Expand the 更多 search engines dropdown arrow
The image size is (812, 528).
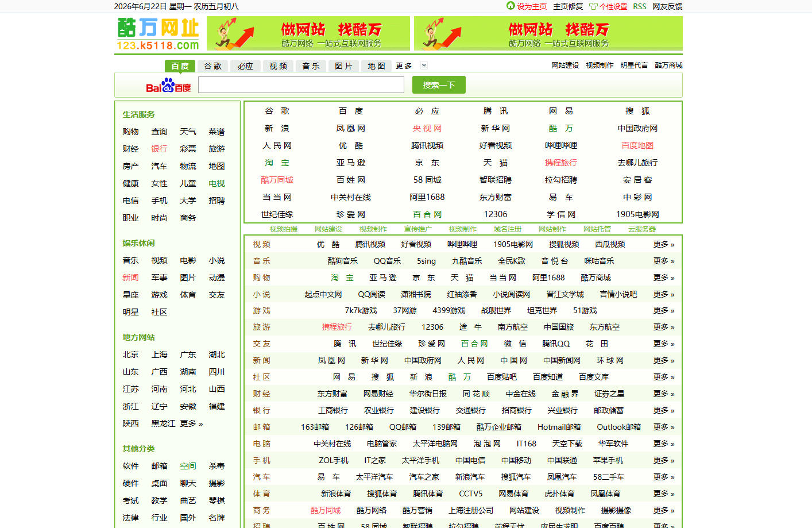point(424,65)
